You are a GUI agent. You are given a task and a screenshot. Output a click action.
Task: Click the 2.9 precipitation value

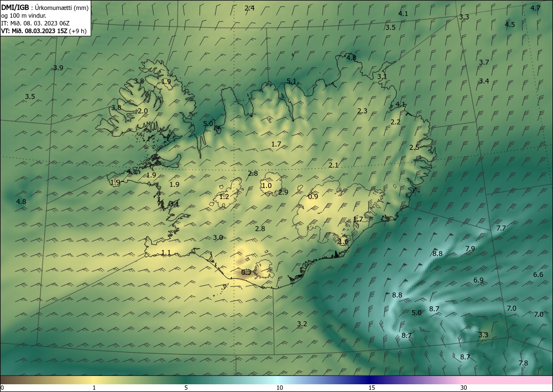[x=283, y=192]
